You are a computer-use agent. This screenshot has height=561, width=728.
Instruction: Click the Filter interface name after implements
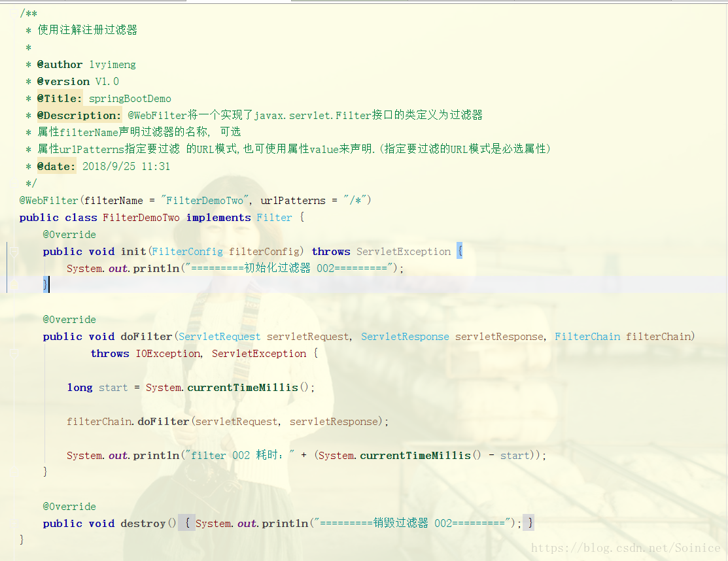pyautogui.click(x=275, y=218)
